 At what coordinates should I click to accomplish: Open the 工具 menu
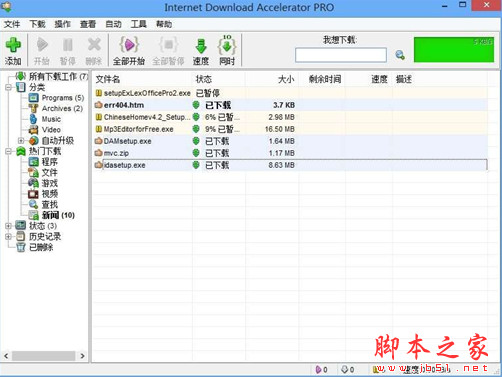(x=139, y=24)
